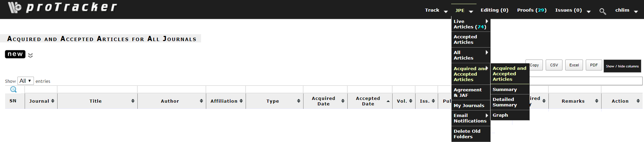Expand the double chevron beside new
Screen dimensions: 644x142
pos(30,55)
